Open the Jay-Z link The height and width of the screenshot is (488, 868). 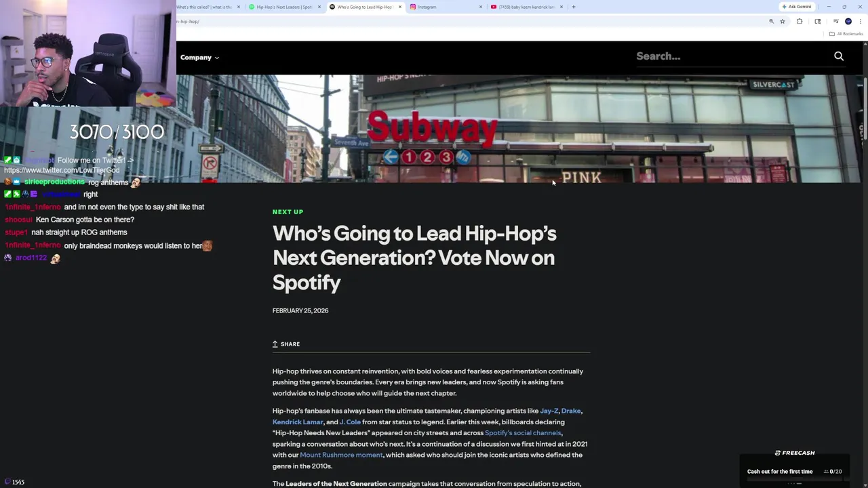(549, 411)
